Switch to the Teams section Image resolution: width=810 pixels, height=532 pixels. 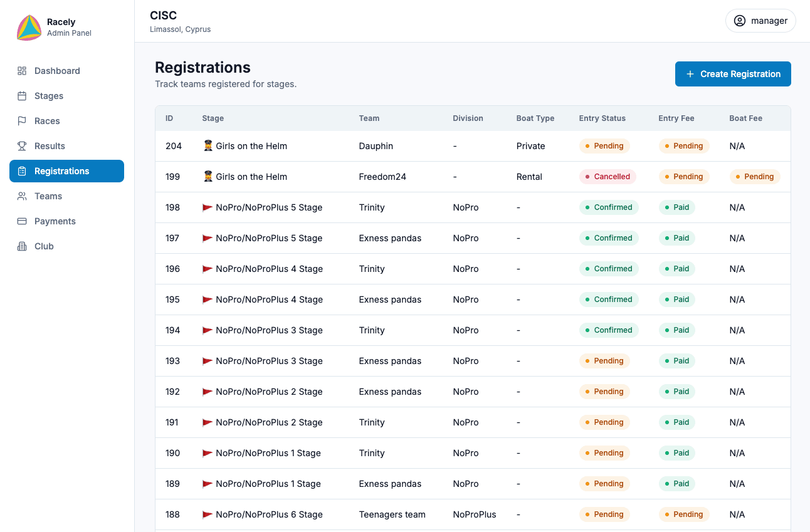48,196
